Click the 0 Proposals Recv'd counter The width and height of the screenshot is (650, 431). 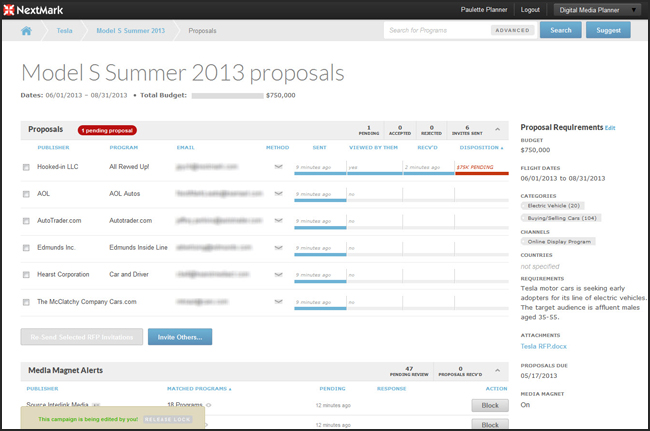tap(460, 371)
